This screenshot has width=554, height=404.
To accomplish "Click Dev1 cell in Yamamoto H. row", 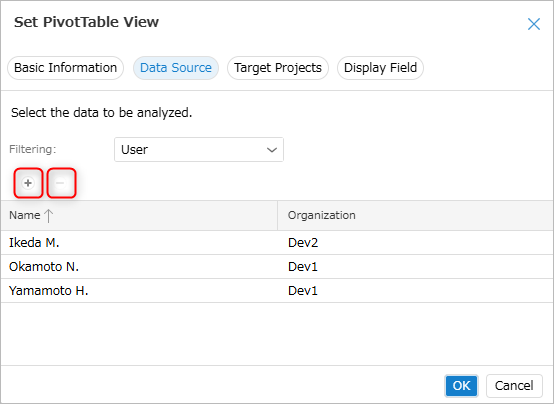I will (303, 291).
